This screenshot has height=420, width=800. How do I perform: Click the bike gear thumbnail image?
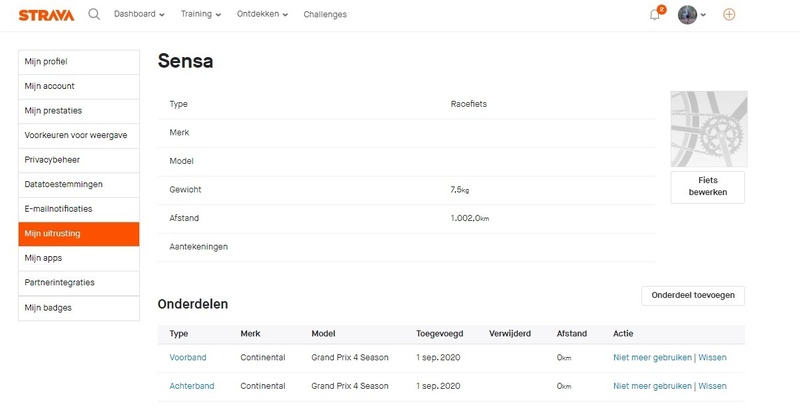coord(708,129)
